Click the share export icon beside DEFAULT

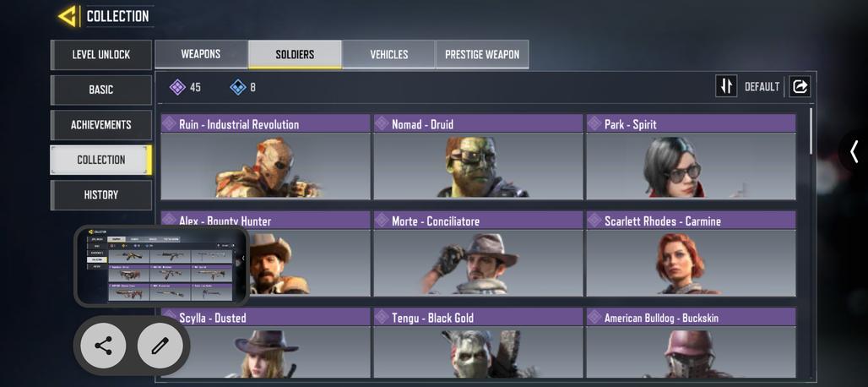pyautogui.click(x=800, y=86)
